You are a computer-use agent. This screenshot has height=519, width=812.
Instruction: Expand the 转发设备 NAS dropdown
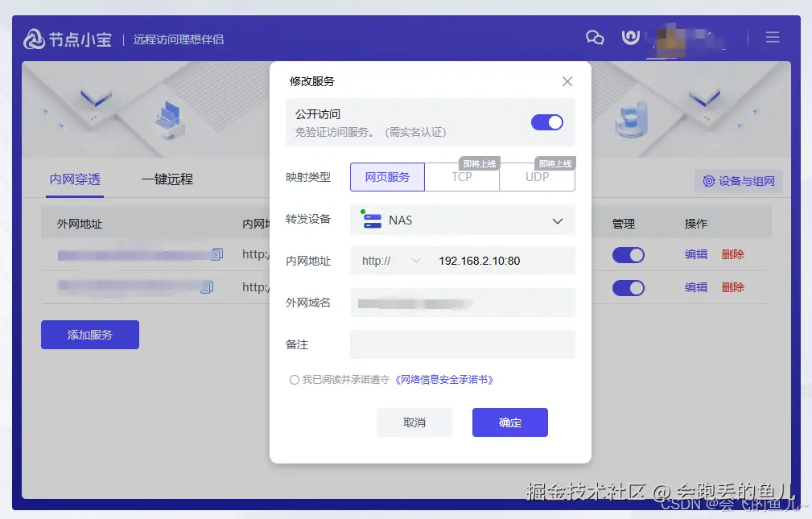click(558, 220)
